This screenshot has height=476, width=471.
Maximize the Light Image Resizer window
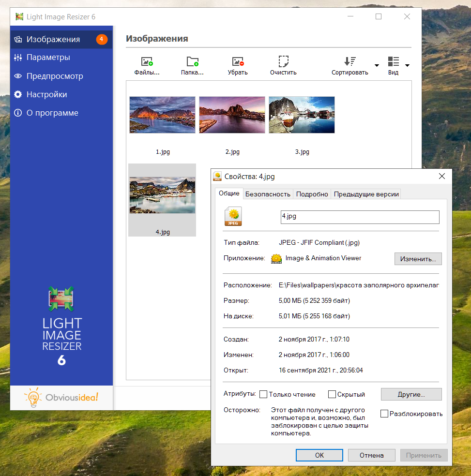[379, 16]
